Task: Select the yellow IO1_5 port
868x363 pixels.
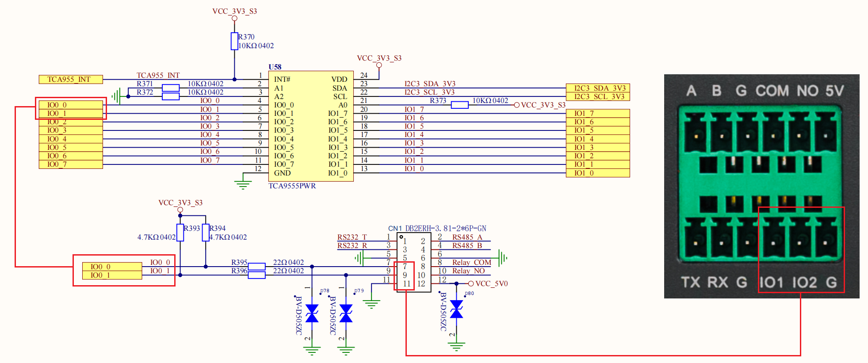Action: click(598, 130)
